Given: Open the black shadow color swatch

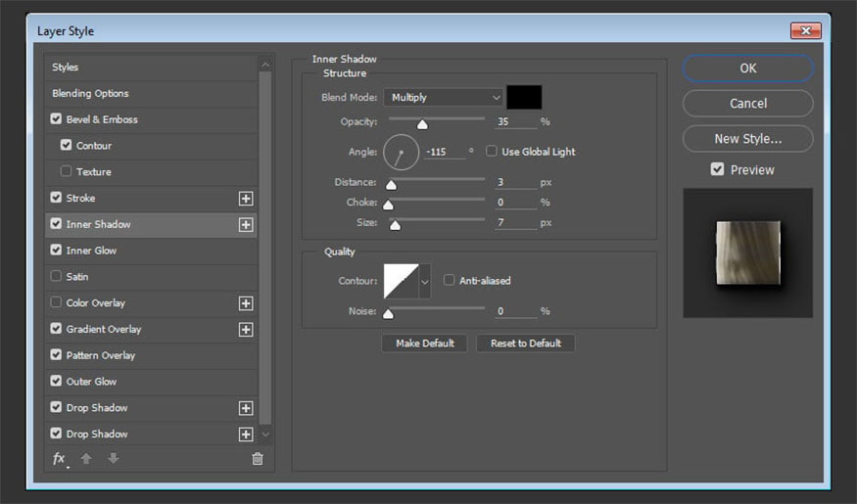Looking at the screenshot, I should 524,98.
